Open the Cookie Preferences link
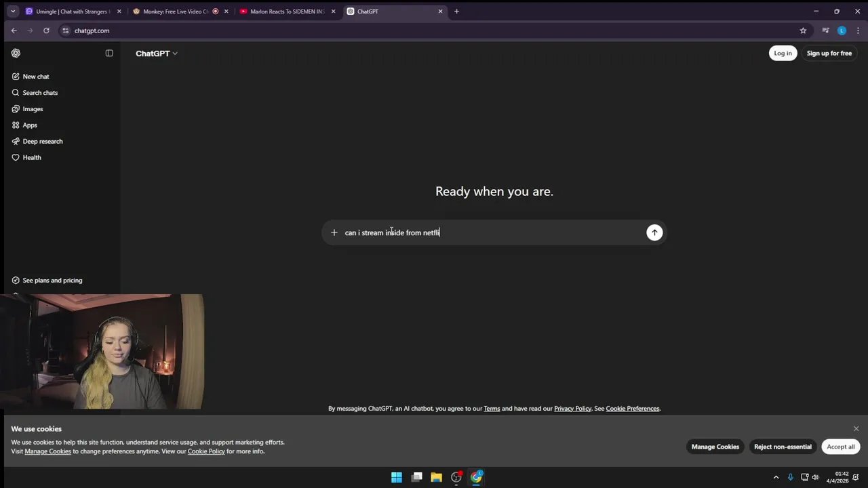 [x=632, y=409]
